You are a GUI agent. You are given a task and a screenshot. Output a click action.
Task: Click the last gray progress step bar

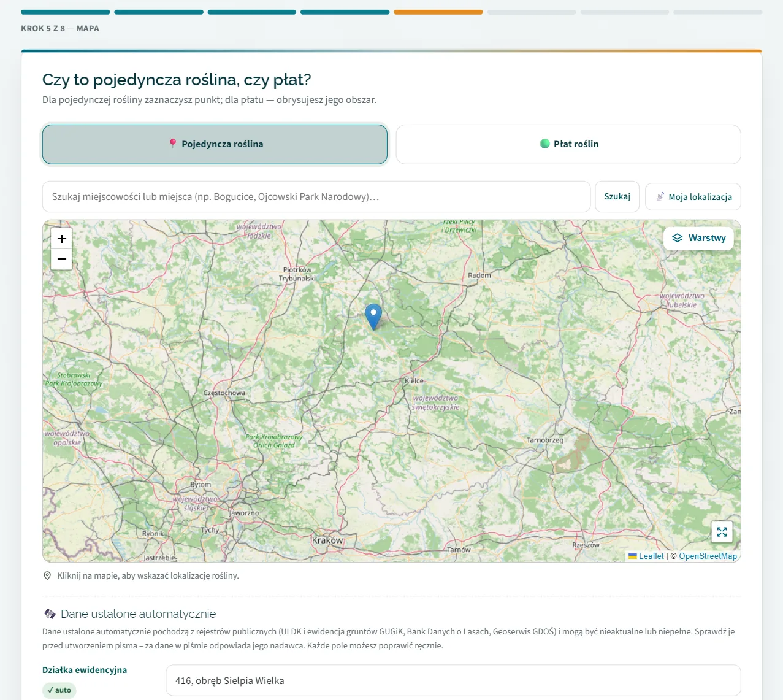click(x=718, y=12)
